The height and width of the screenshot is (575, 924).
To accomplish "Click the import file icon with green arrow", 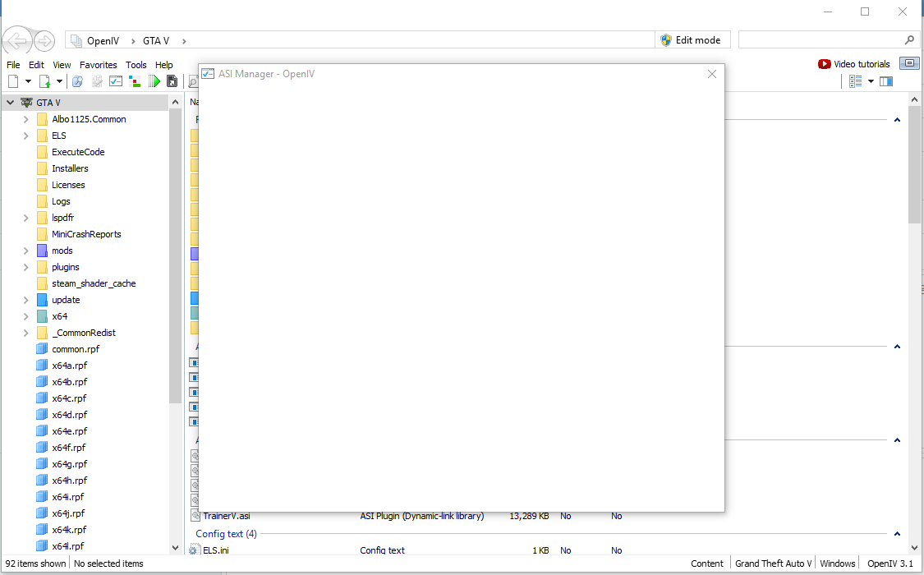I will pyautogui.click(x=45, y=81).
